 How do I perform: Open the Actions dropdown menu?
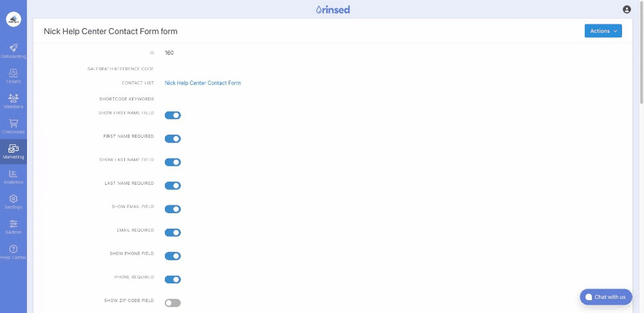pyautogui.click(x=603, y=31)
